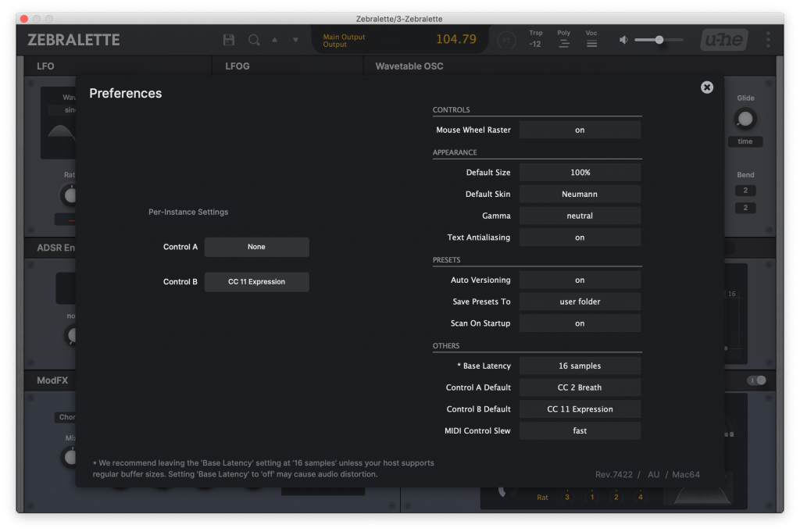
Task: Toggle the Scan On Startup setting
Action: click(x=580, y=323)
